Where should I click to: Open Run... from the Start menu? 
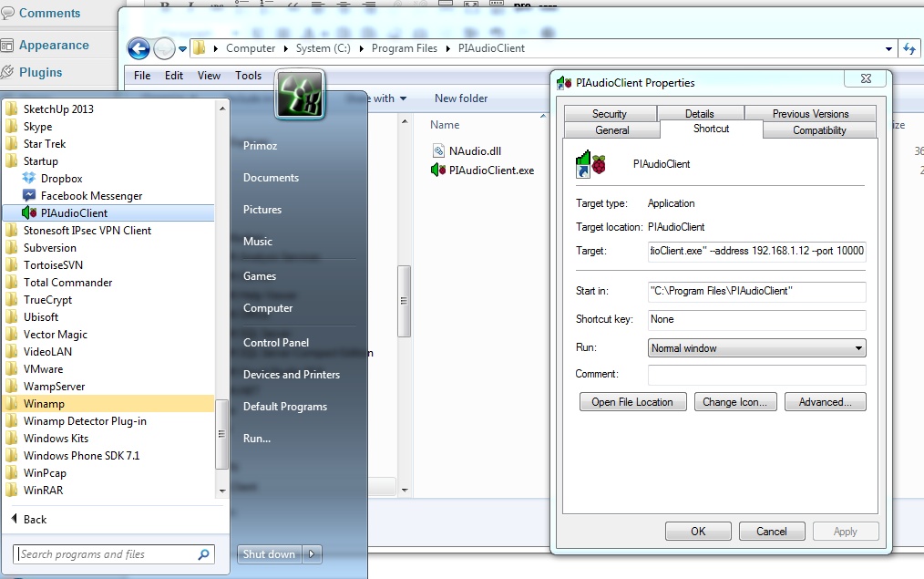[257, 438]
